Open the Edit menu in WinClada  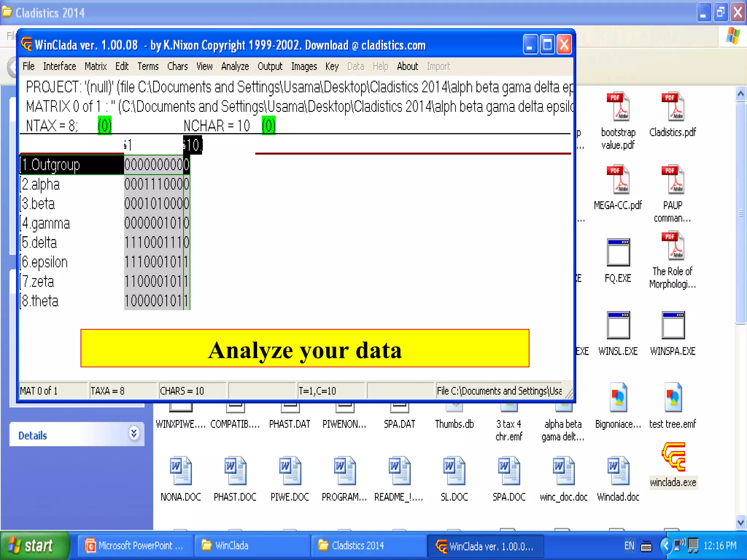click(122, 66)
